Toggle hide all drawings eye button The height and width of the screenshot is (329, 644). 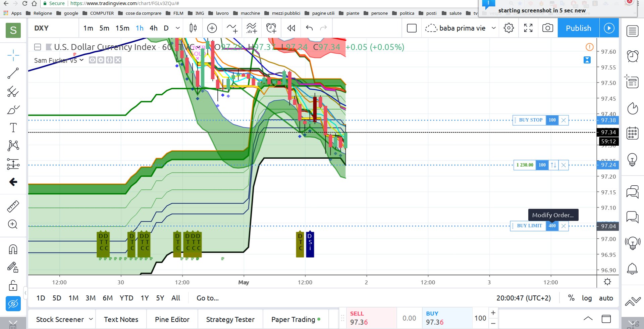[x=13, y=304]
